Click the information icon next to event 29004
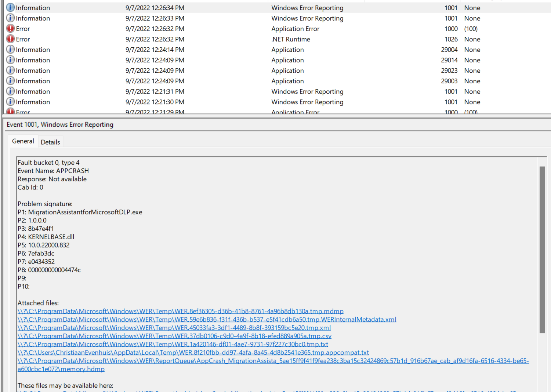551x392 pixels. coord(10,49)
